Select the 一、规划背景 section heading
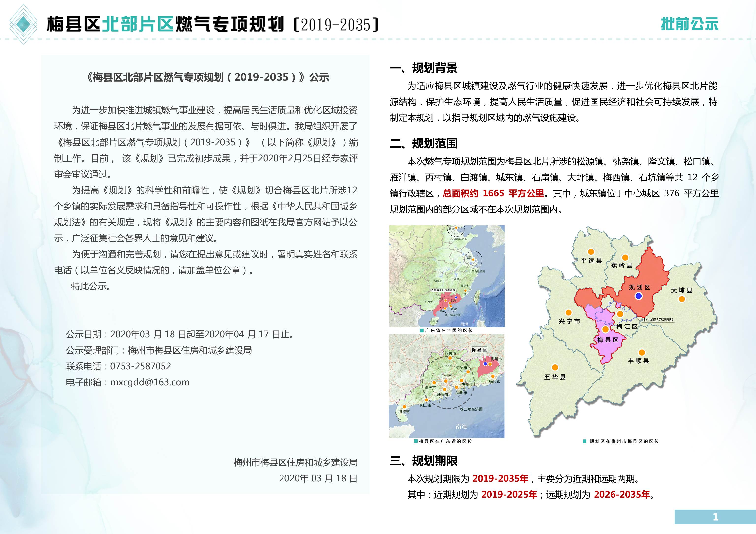This screenshot has width=756, height=534. tap(424, 68)
